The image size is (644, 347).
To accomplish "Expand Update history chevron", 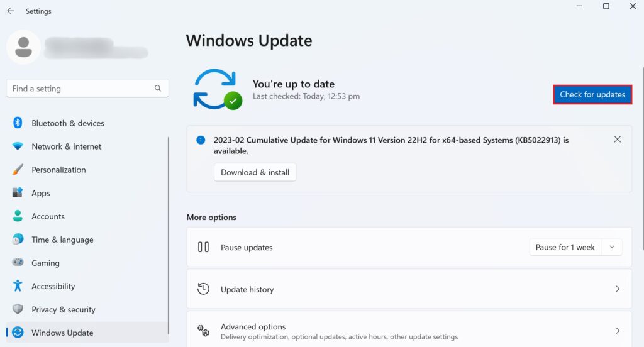I will coord(618,289).
